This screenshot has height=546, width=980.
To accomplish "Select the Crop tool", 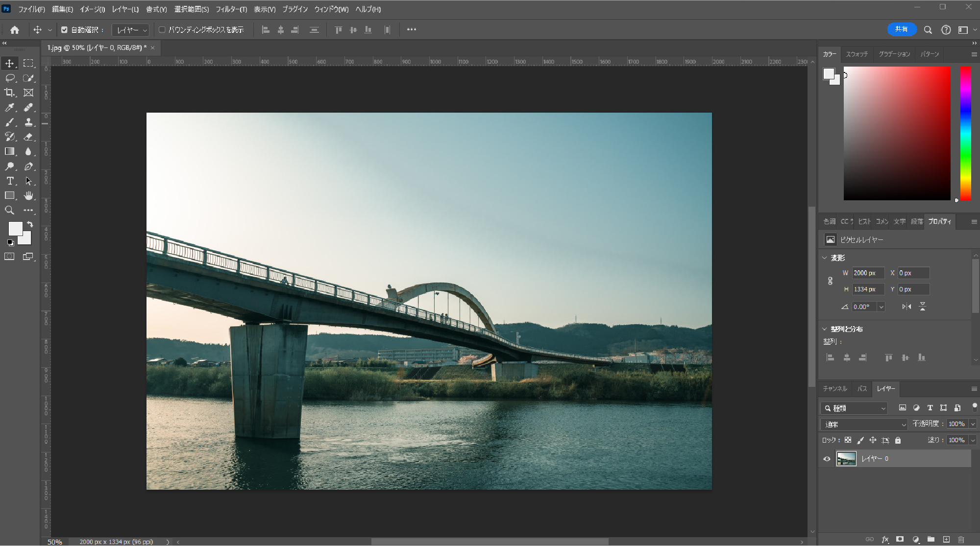I will coord(10,93).
